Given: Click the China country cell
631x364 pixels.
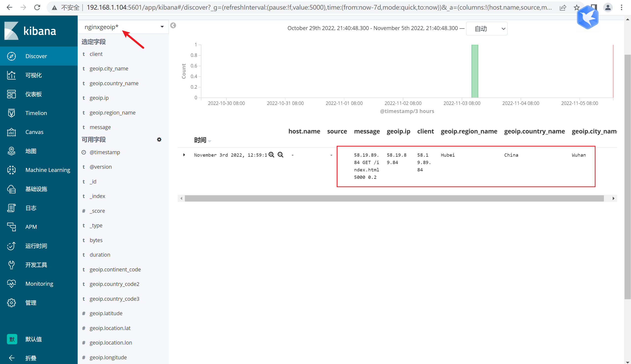Looking at the screenshot, I should pos(511,155).
